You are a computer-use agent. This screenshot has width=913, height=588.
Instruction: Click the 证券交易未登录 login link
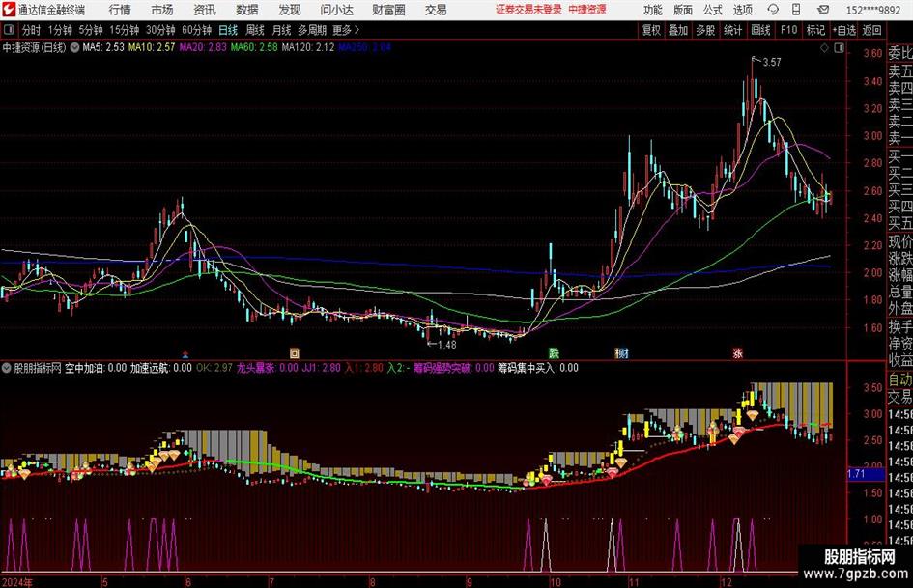click(x=528, y=10)
